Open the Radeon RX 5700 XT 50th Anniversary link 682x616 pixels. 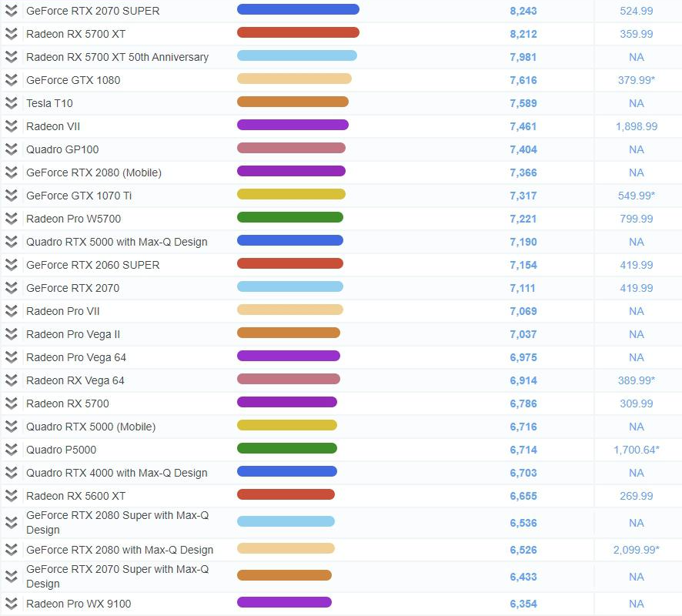[118, 57]
